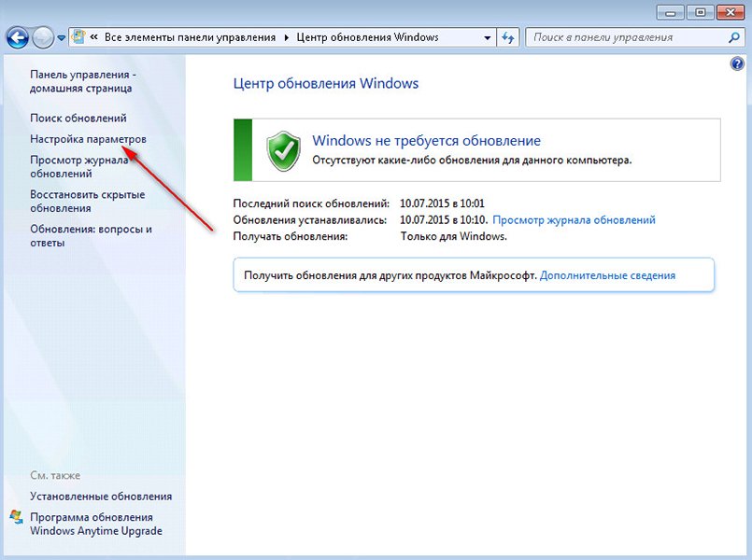752x560 pixels.
Task: Click the Control Panel icon in address bar
Action: click(78, 37)
